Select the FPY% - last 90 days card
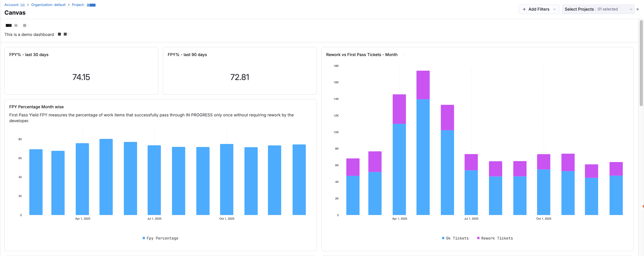The image size is (644, 256). tap(239, 71)
